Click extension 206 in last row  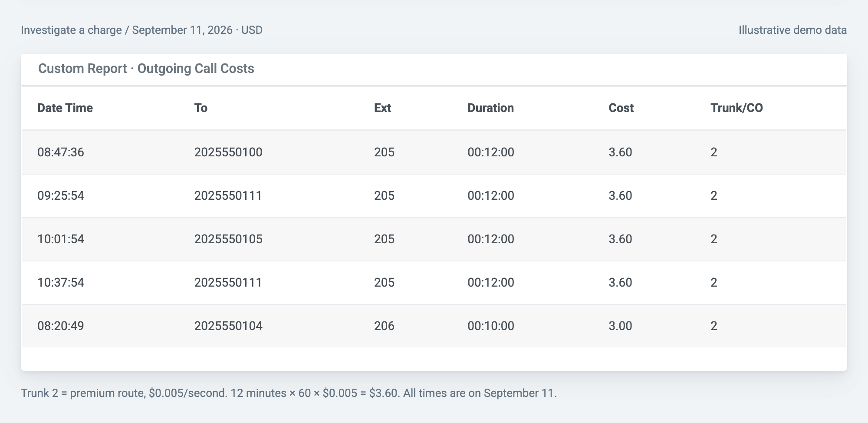[x=384, y=326]
